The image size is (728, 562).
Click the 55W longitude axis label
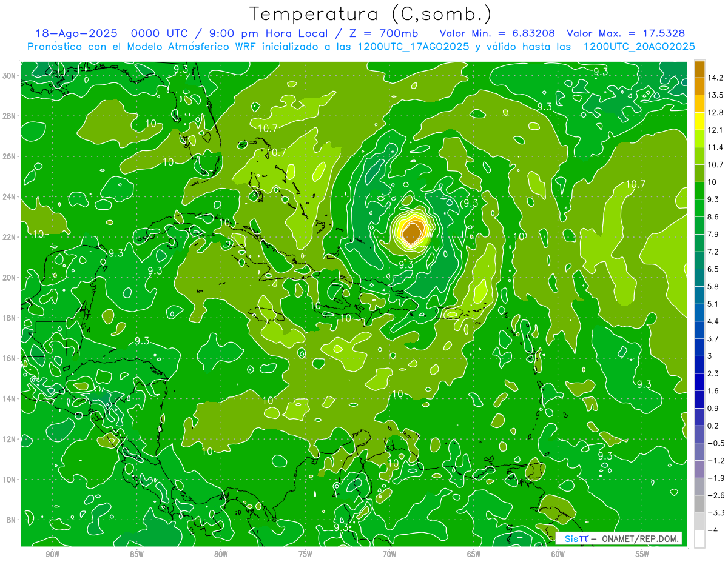tap(642, 554)
